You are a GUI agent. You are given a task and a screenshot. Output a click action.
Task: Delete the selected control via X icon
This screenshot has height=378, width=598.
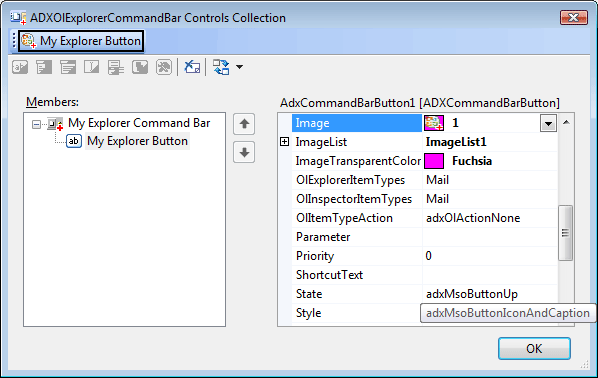[x=192, y=68]
